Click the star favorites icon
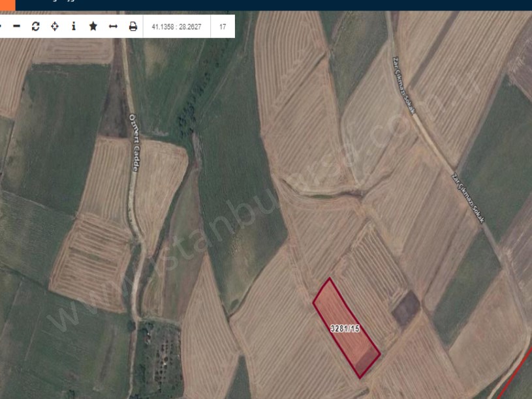The image size is (532, 399). [x=93, y=27]
